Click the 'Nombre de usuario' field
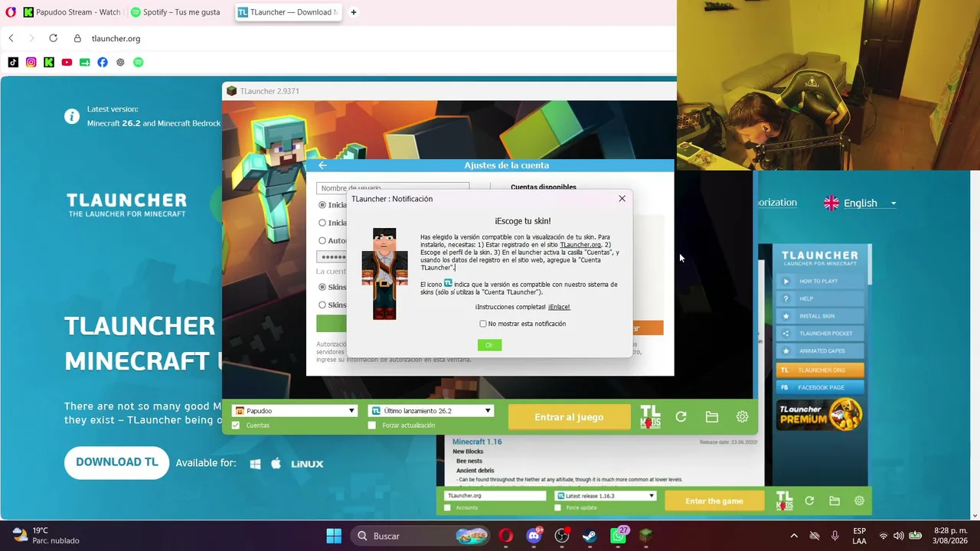 [393, 188]
